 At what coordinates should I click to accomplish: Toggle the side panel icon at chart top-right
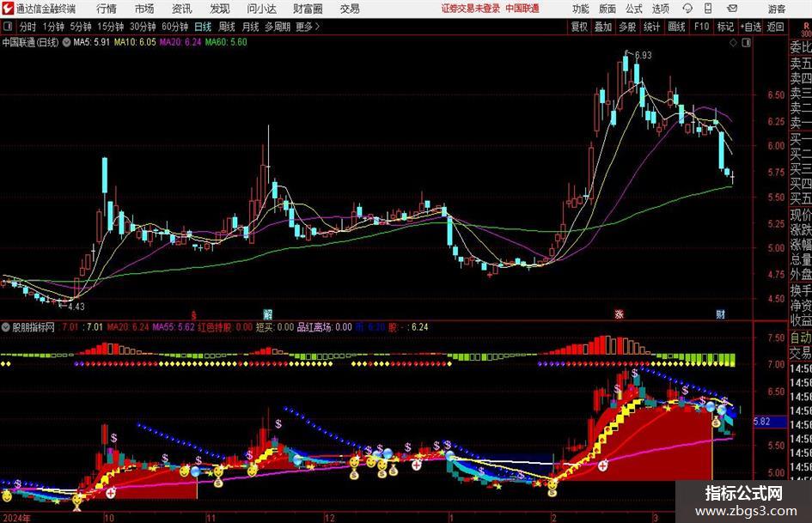pyautogui.click(x=746, y=43)
